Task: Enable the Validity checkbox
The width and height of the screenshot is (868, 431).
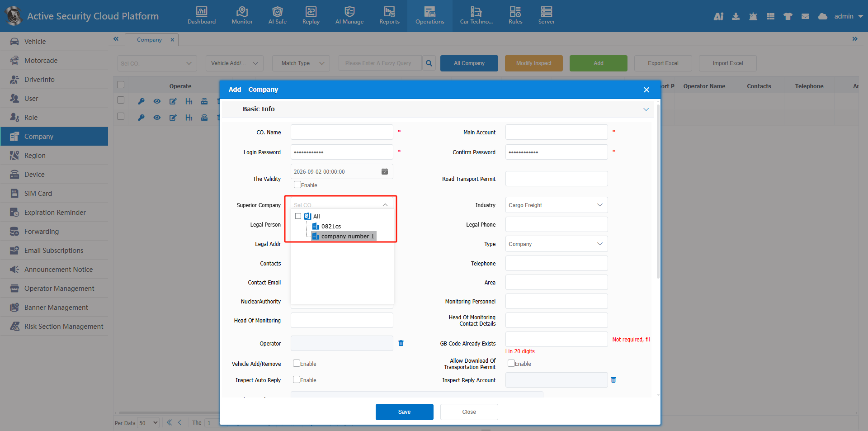Action: [297, 185]
